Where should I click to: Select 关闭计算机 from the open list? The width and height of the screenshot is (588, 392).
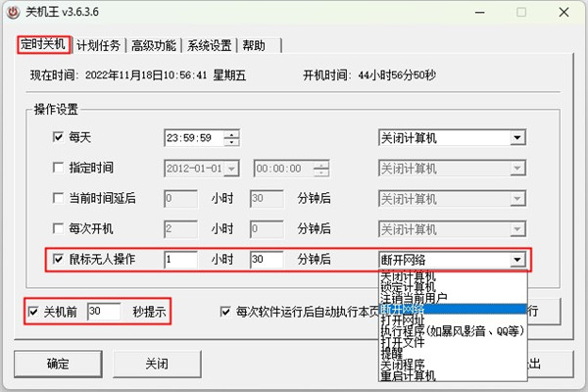(x=453, y=276)
